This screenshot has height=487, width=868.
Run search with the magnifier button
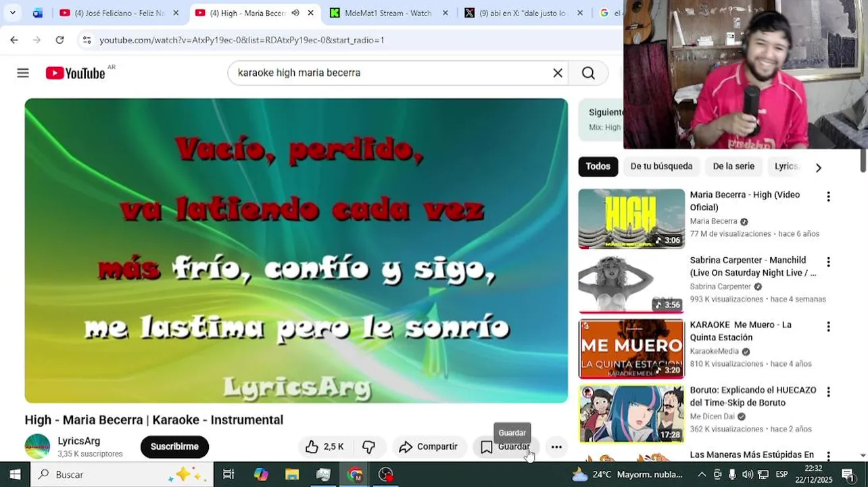click(x=588, y=73)
